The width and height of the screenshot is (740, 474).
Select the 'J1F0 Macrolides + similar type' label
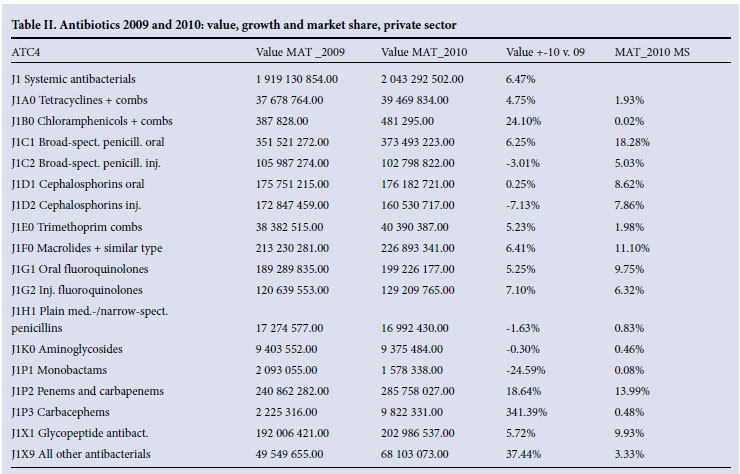coord(86,248)
